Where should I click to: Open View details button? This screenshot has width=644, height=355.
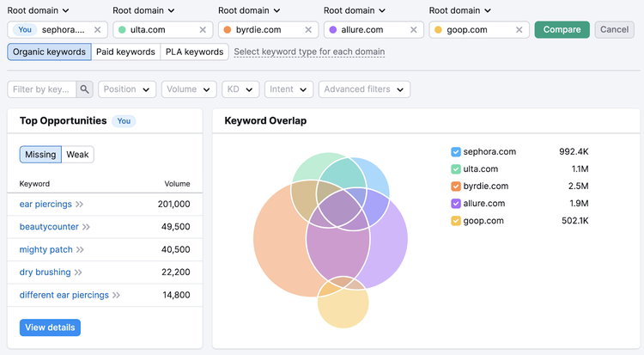coord(50,327)
